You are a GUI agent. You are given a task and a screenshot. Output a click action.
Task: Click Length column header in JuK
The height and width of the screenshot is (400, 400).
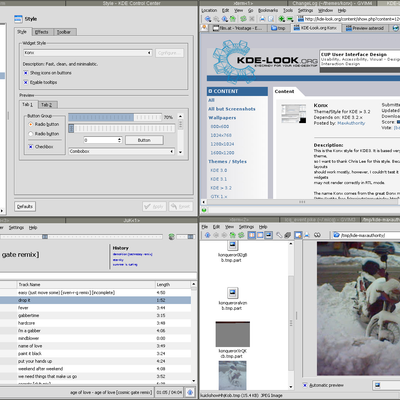point(173,285)
